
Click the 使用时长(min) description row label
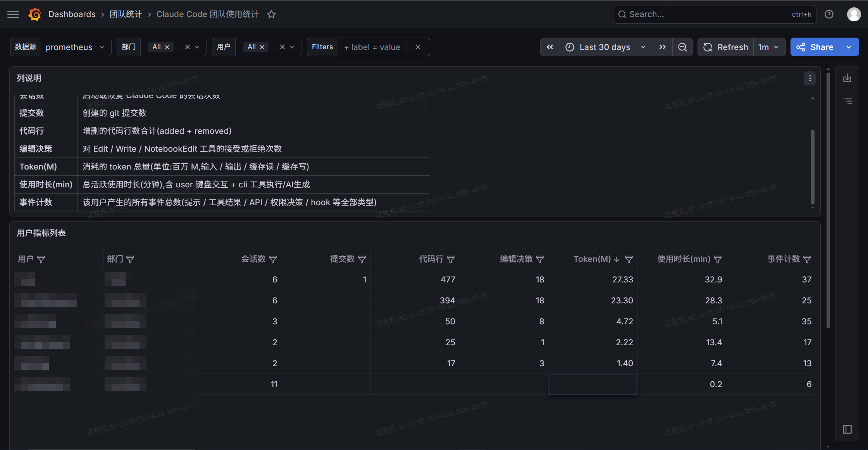click(46, 185)
